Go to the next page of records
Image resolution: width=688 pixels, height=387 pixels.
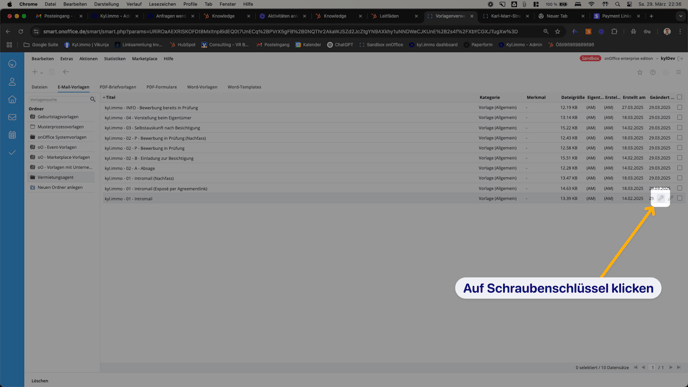tap(670, 368)
